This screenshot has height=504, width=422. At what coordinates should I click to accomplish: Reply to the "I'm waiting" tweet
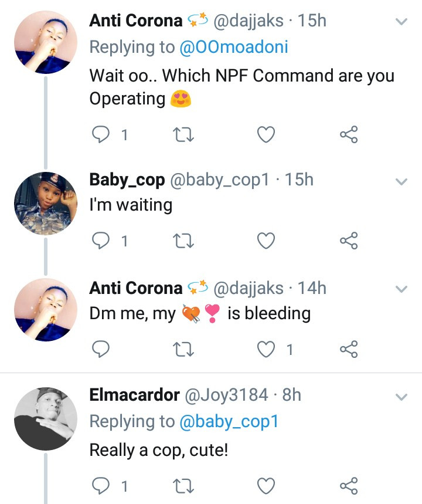click(x=102, y=241)
